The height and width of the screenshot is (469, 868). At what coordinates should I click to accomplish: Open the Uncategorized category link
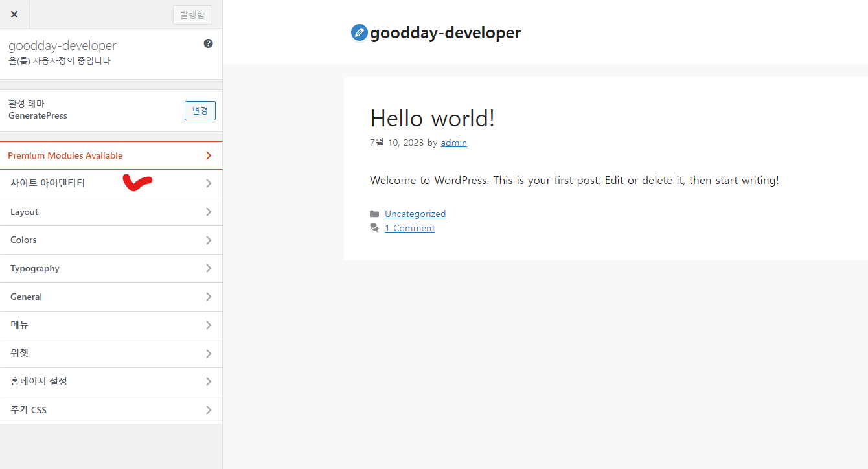pyautogui.click(x=415, y=214)
